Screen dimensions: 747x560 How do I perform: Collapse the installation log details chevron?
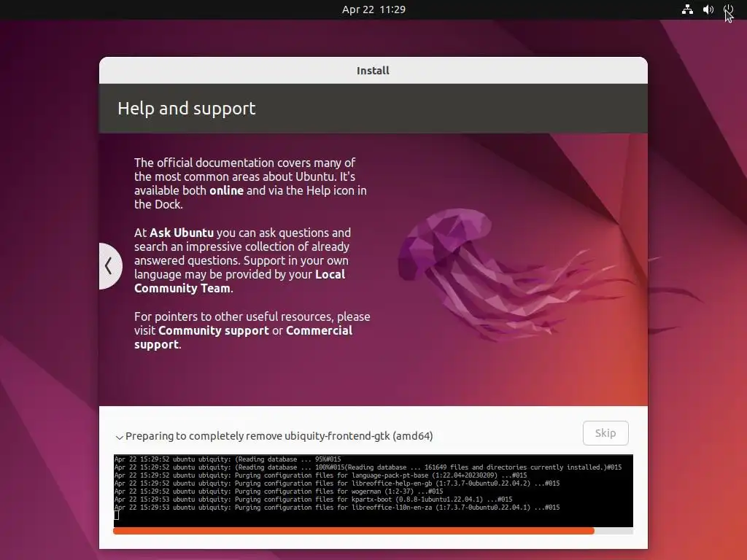tap(119, 437)
